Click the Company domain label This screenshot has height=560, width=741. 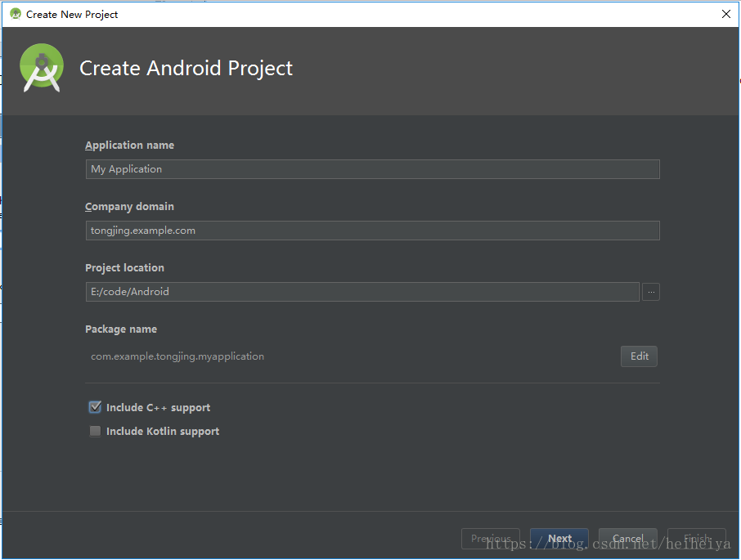pyautogui.click(x=129, y=206)
